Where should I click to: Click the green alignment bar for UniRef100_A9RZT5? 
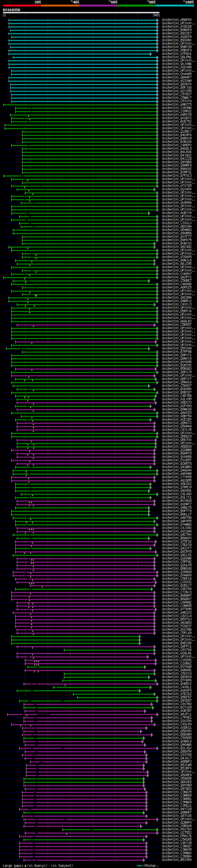tap(81, 104)
